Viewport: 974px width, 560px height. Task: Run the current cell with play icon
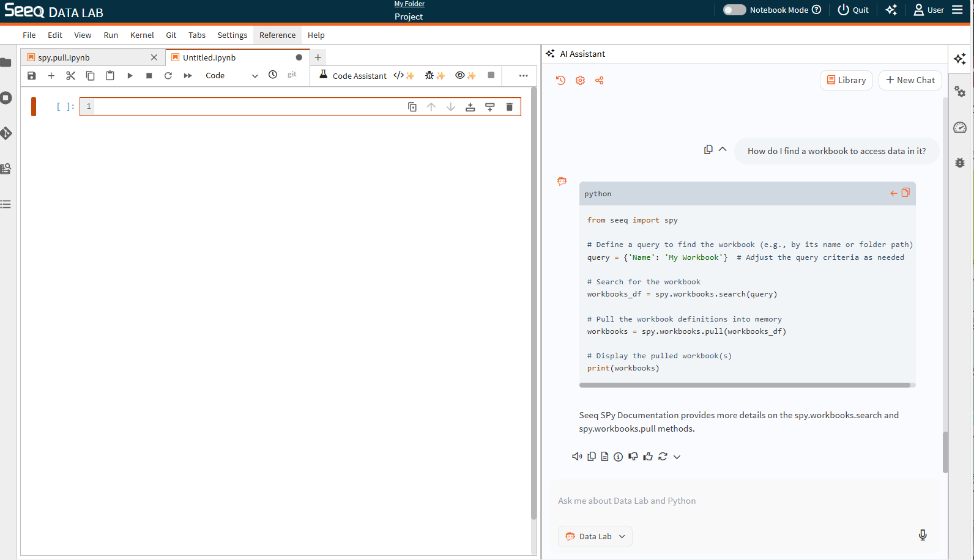pyautogui.click(x=130, y=75)
